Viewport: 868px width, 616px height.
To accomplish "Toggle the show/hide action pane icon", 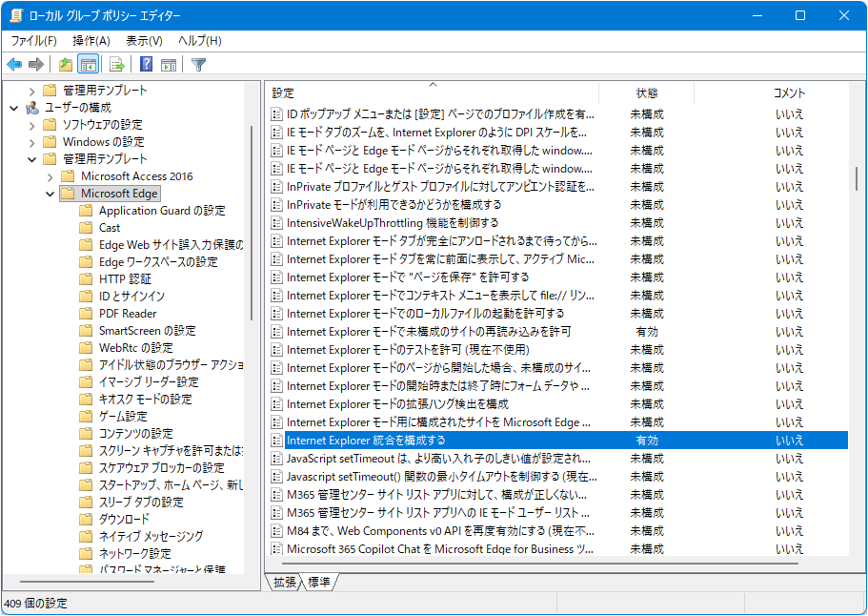I will (169, 65).
